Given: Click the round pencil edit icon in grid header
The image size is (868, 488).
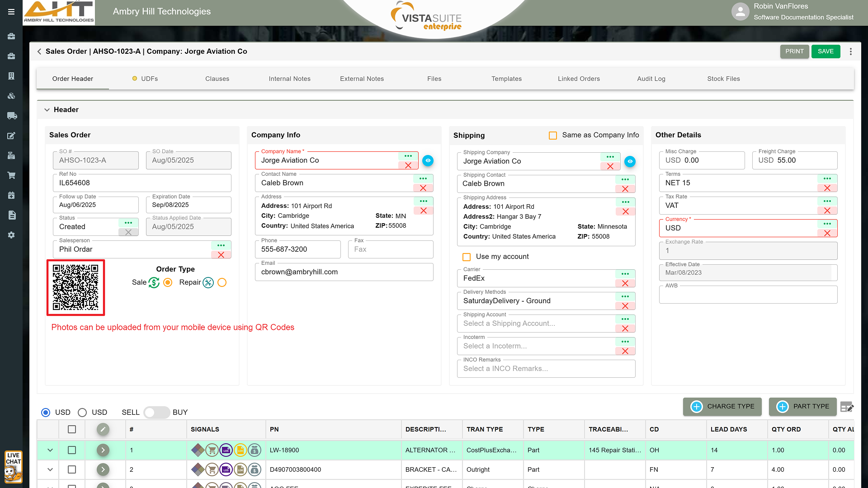Looking at the screenshot, I should click(103, 429).
